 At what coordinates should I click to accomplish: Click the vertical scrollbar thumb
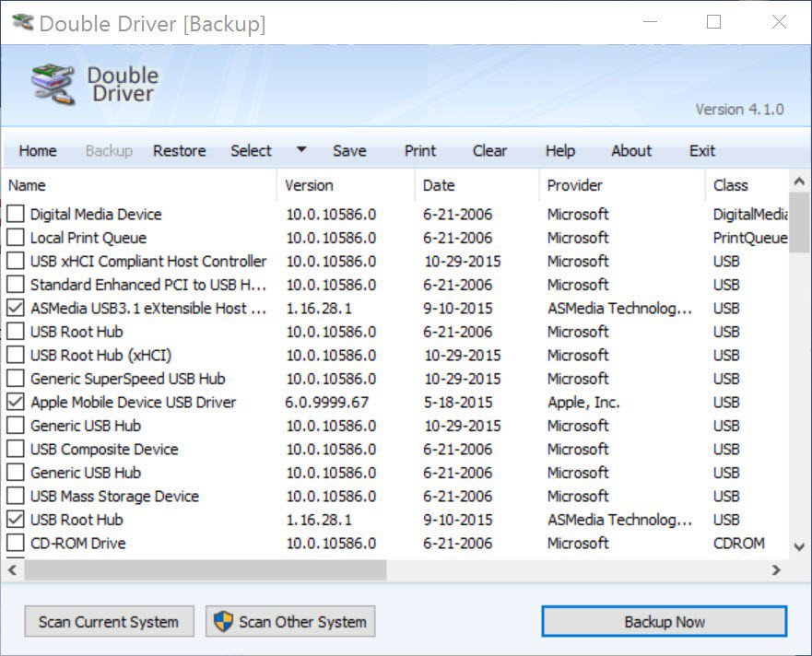[x=799, y=223]
